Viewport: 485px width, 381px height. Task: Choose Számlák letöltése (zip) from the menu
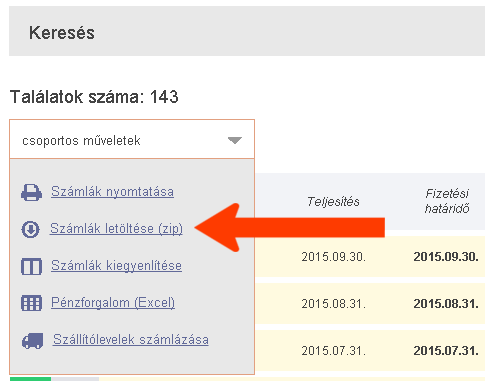pos(116,229)
